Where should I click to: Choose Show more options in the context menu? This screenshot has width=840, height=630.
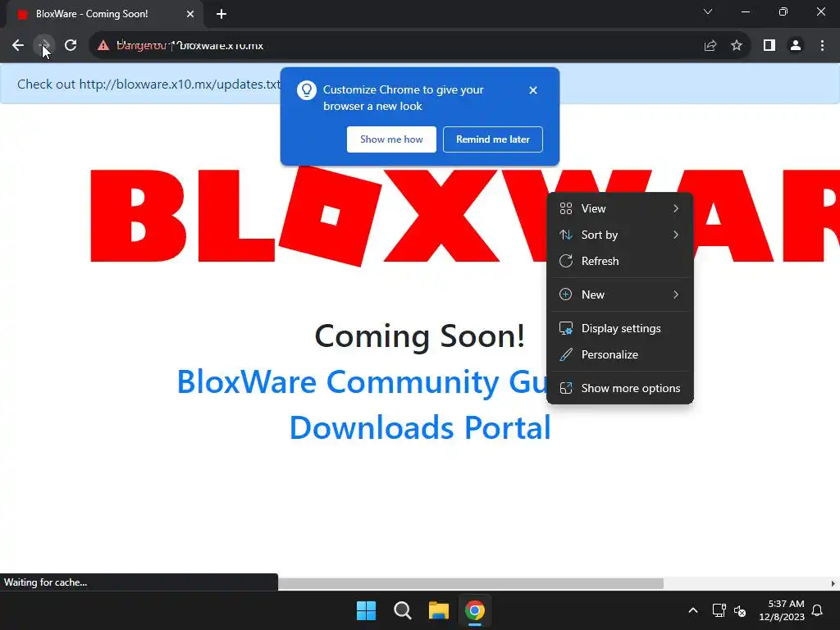(620, 388)
